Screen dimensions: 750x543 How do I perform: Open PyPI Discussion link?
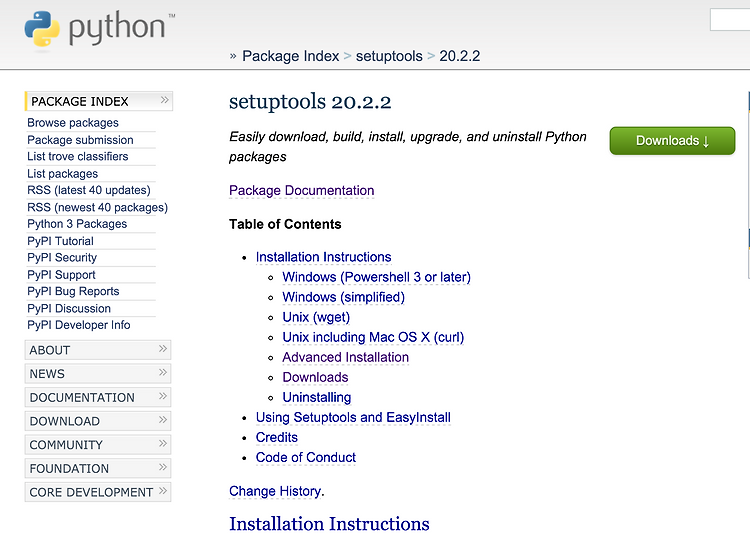pyautogui.click(x=69, y=309)
